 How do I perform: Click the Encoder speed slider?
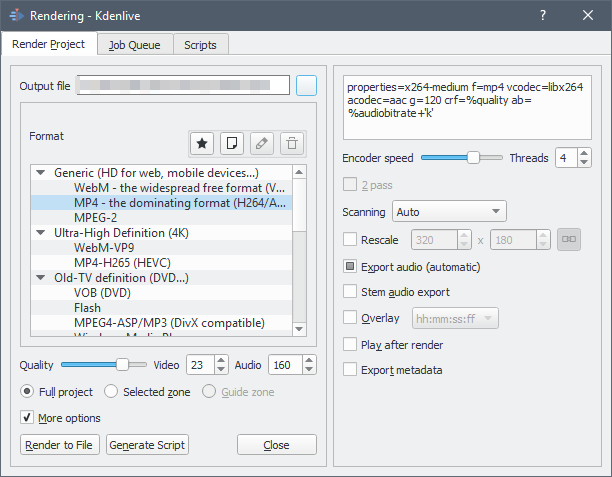coord(461,158)
